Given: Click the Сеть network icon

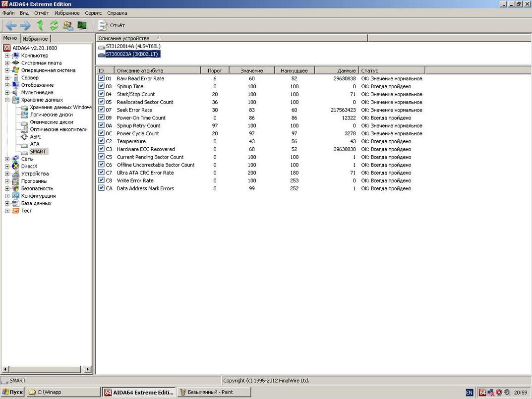Looking at the screenshot, I should [15, 159].
